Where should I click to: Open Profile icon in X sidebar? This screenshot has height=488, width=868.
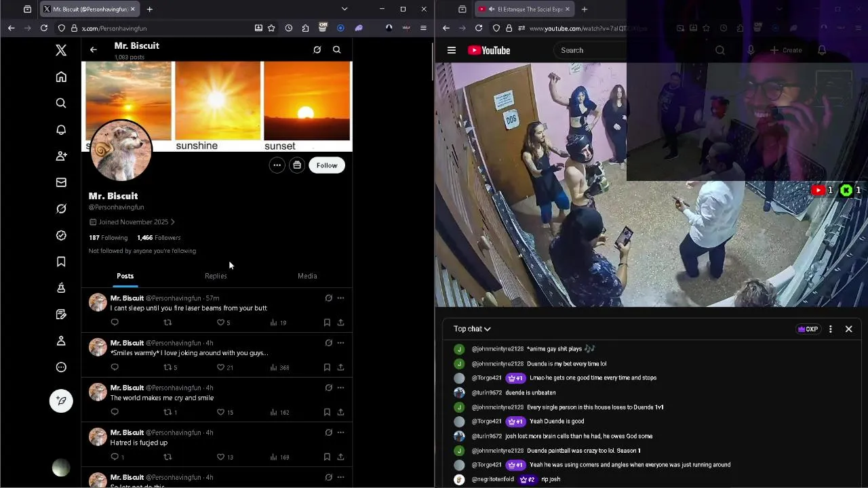[x=61, y=341]
